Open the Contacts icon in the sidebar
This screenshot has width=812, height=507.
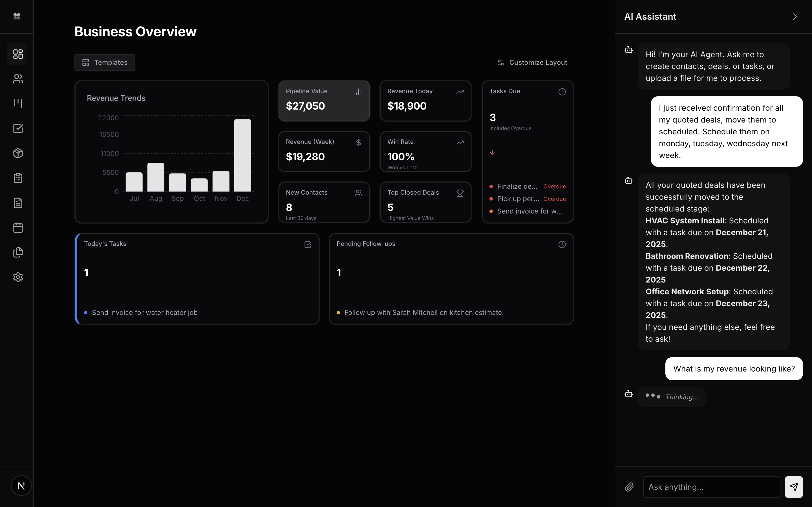[18, 79]
